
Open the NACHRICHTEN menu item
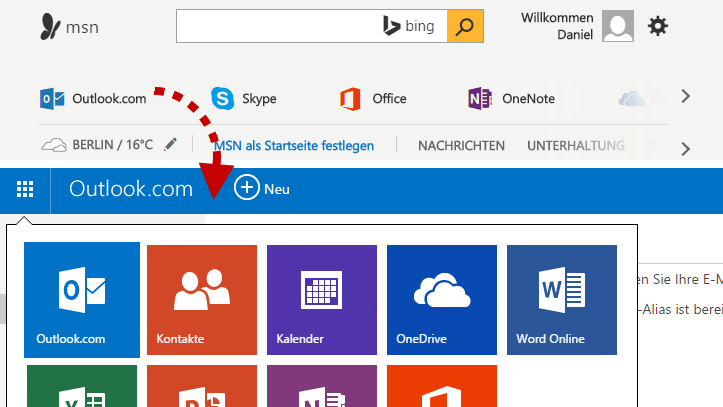click(461, 146)
